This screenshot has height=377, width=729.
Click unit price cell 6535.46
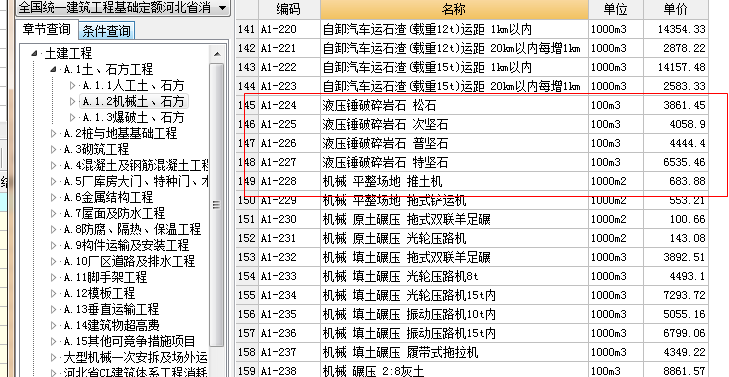click(x=676, y=162)
